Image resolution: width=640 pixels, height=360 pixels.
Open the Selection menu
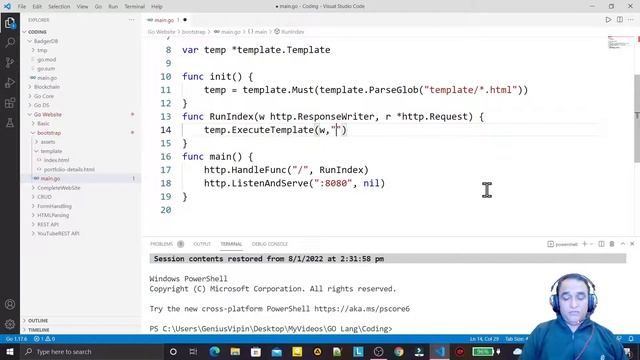(59, 7)
